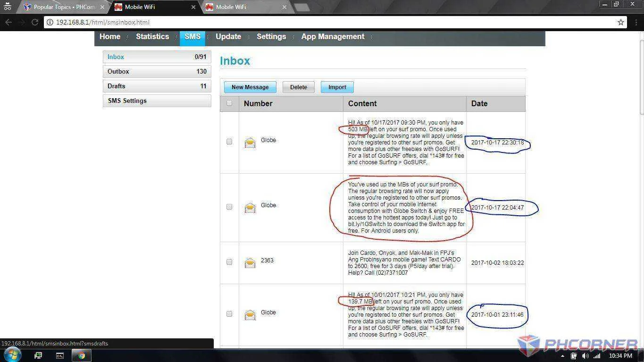Click envelope icon of Globe message dated 2017-10-17 22:04:47
Viewport: 644px width, 362px height.
tap(250, 208)
